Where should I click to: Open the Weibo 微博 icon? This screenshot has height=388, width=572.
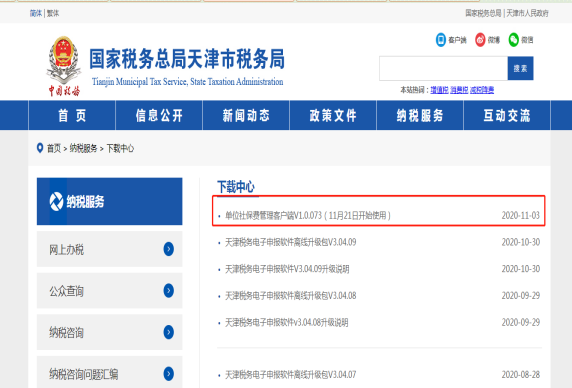click(480, 40)
